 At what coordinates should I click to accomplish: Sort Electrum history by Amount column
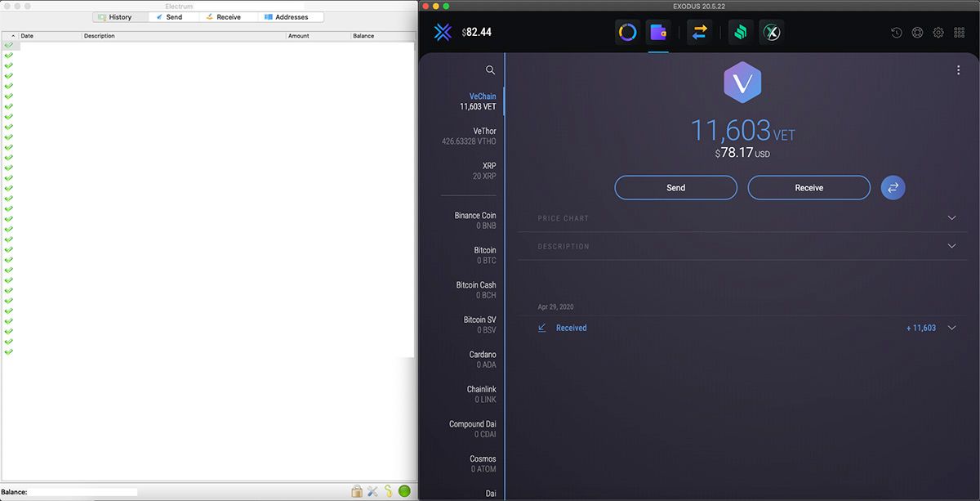(318, 36)
